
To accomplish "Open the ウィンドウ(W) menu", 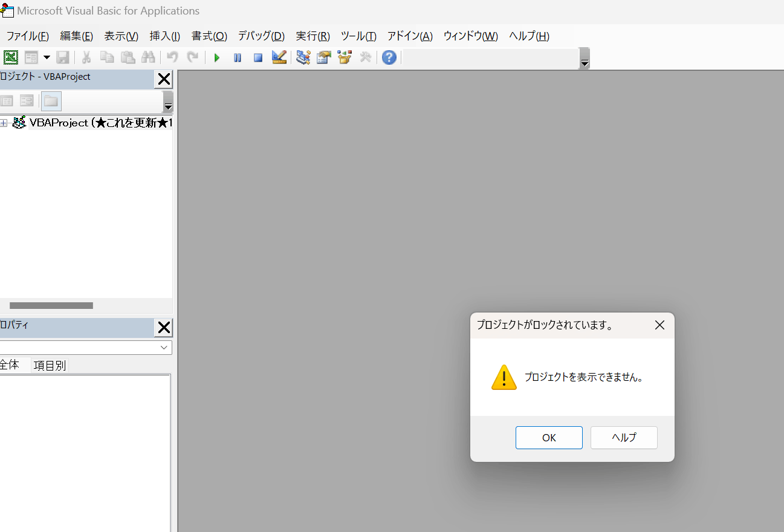I will tap(471, 36).
